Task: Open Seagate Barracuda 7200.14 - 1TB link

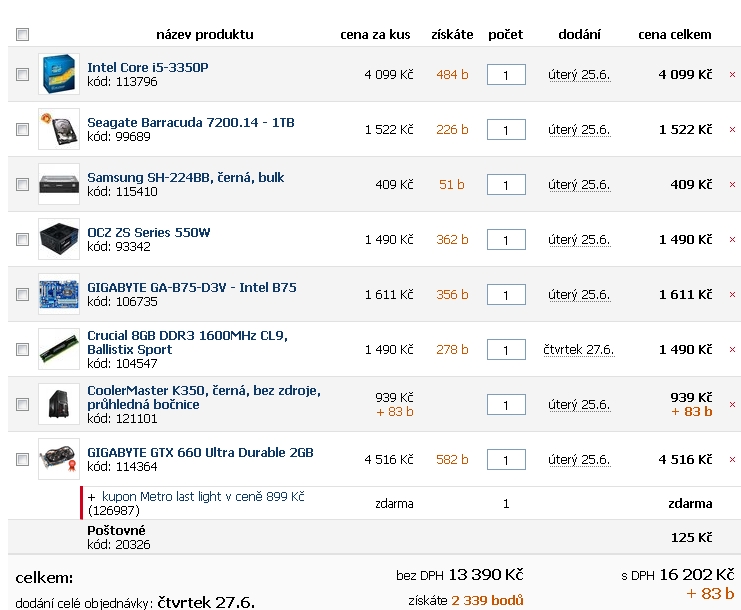Action: (191, 122)
